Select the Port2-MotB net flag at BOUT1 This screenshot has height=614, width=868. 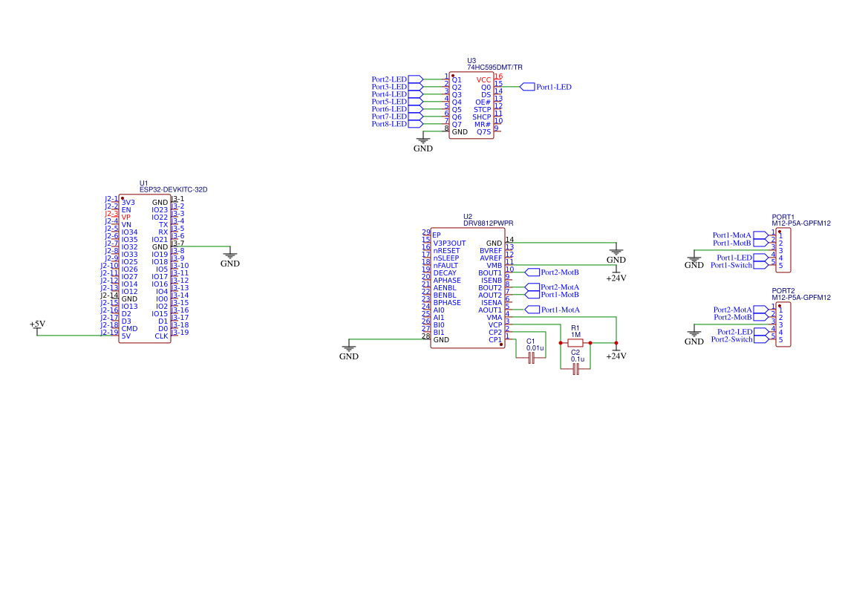552,272
